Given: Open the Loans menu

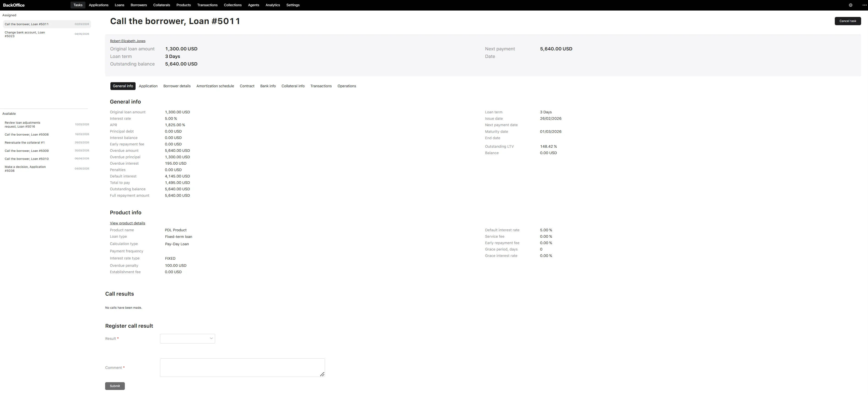Looking at the screenshot, I should [x=119, y=5].
